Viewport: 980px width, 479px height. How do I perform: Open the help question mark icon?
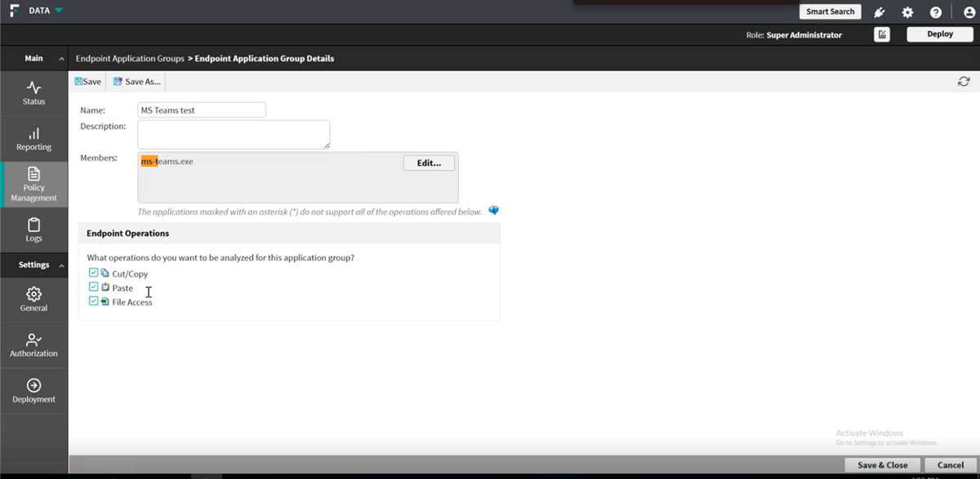[x=936, y=12]
